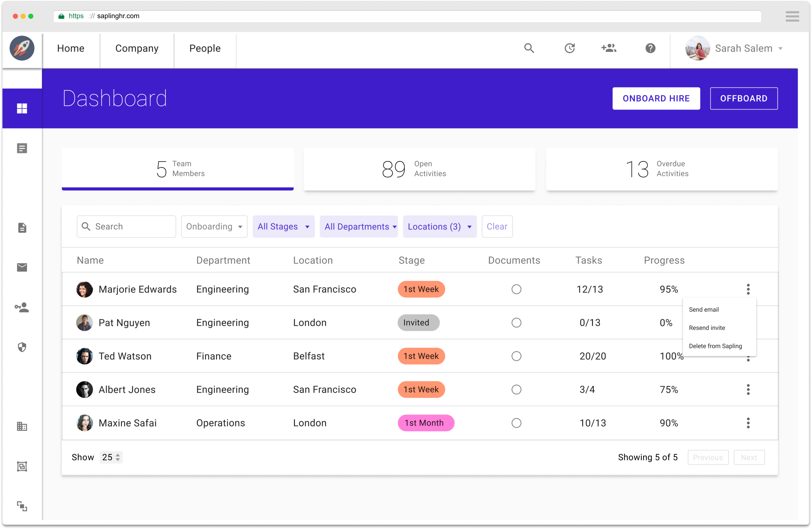Click the browser address bar
The image size is (812, 529).
407,16
